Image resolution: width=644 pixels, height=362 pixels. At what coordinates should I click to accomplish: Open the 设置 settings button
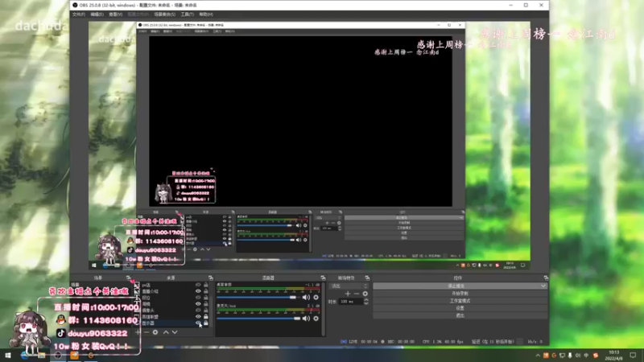click(x=460, y=308)
